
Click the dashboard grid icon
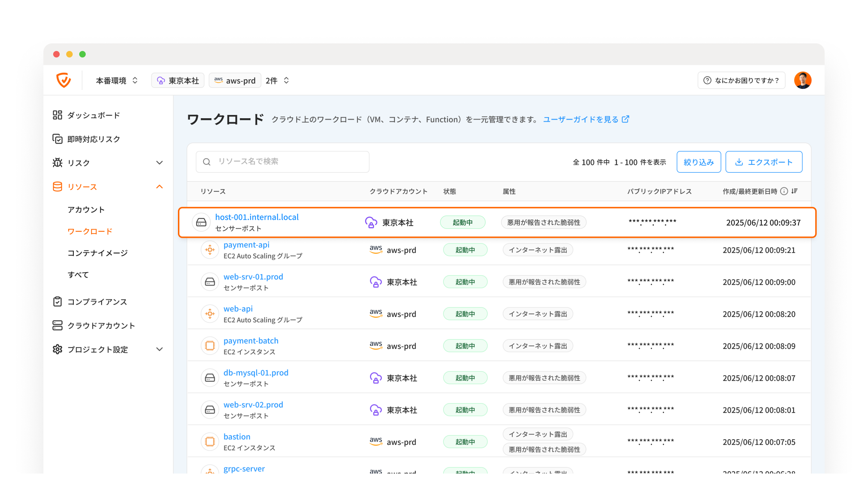point(57,115)
